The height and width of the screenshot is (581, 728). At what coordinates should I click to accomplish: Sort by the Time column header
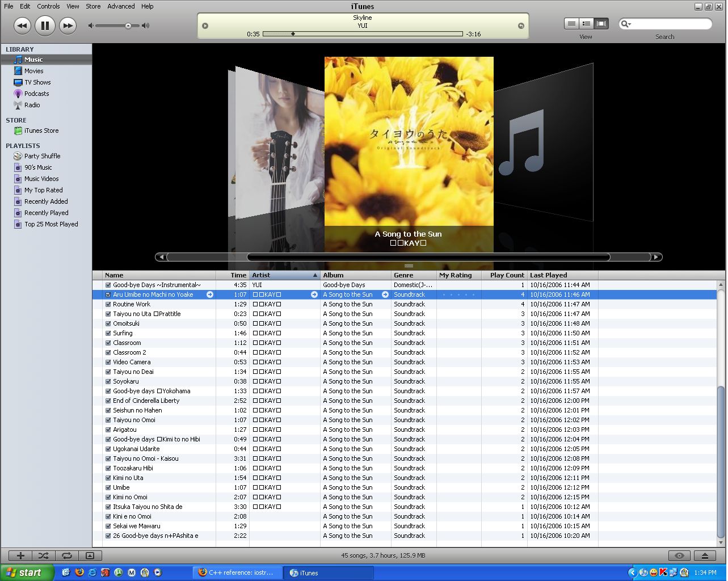point(233,275)
